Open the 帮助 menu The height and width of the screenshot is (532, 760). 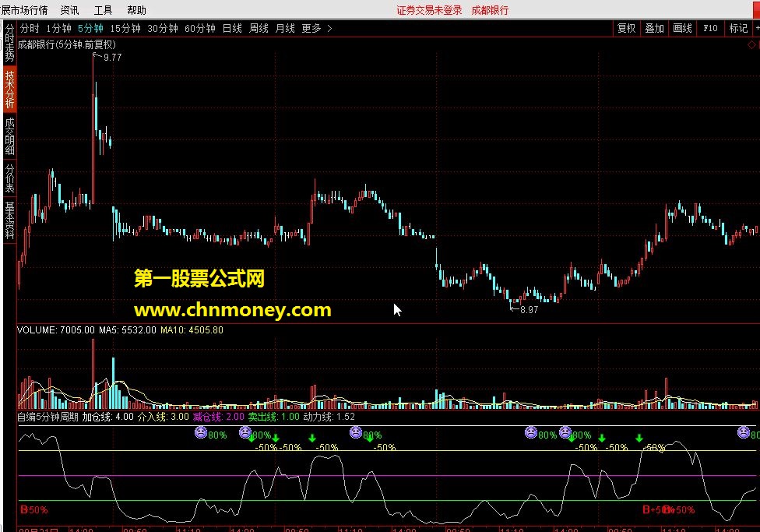click(x=136, y=10)
